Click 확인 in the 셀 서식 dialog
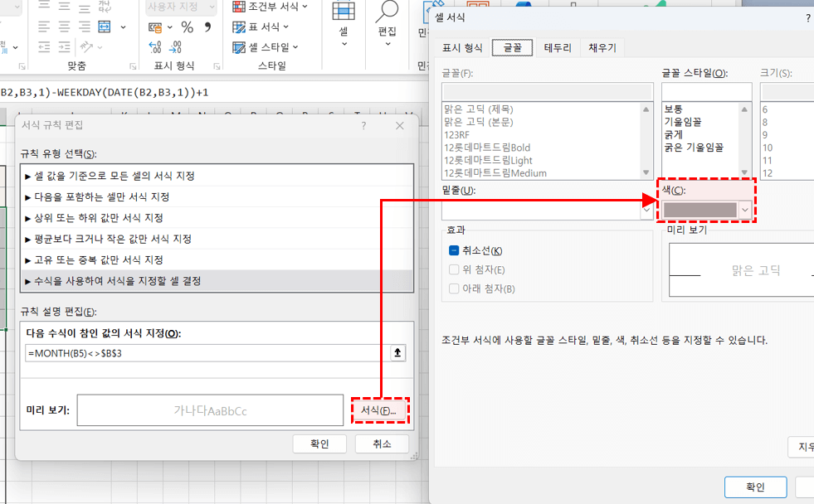The image size is (814, 504). coord(754,487)
